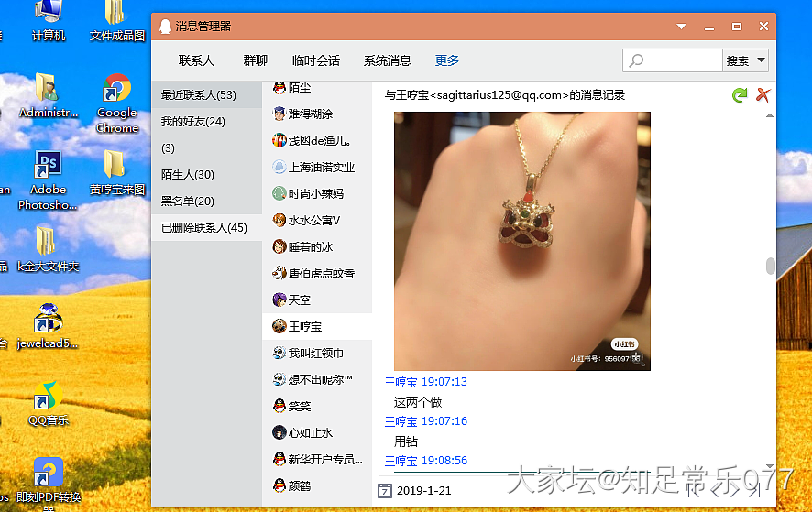Click the message history vertical scrollbar
Viewport: 812px width, 512px height.
click(770, 267)
